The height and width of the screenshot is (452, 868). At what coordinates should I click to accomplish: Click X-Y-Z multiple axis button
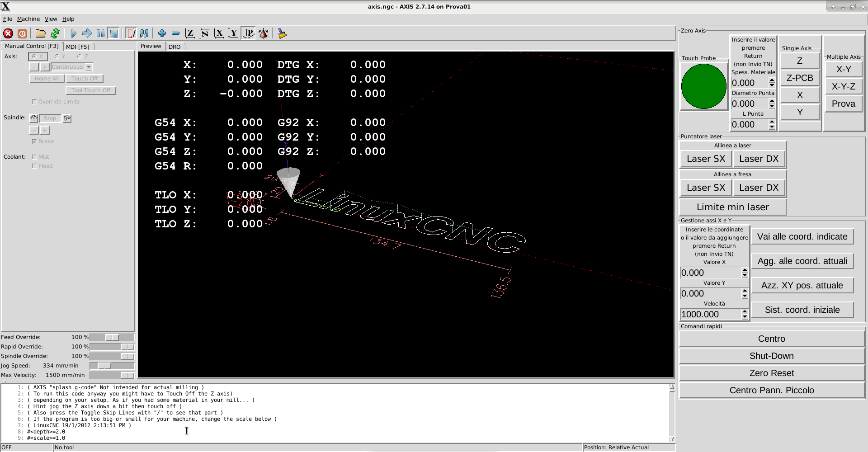tap(843, 86)
